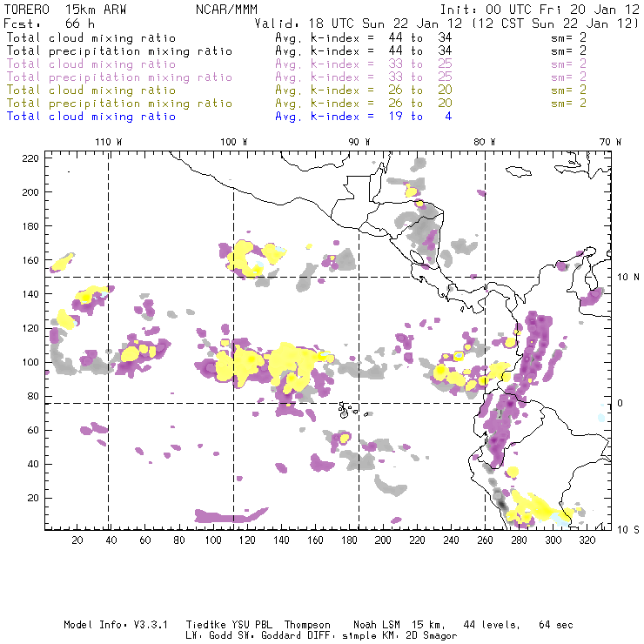Click purple "Avg. k-index = 33 to 25" on precipitation row
This screenshot has width=644, height=644.
[364, 77]
